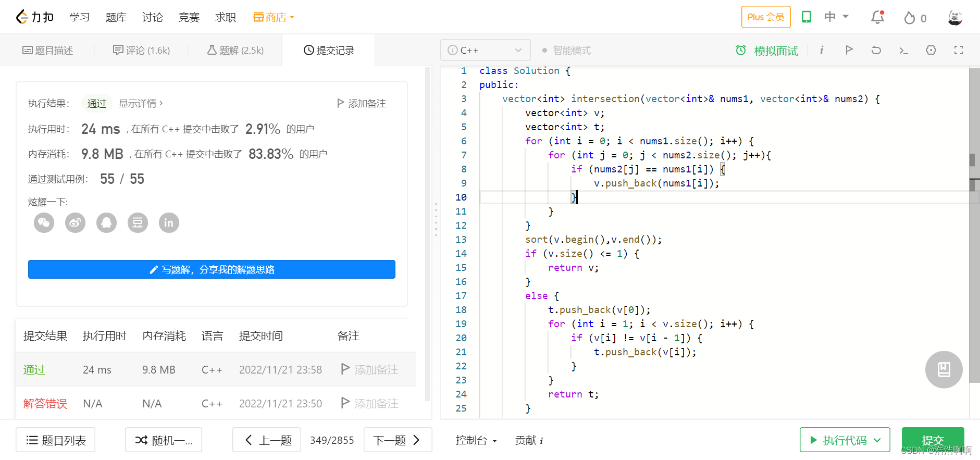Open the 解答错误 submission record
This screenshot has width=980, height=460.
[45, 404]
